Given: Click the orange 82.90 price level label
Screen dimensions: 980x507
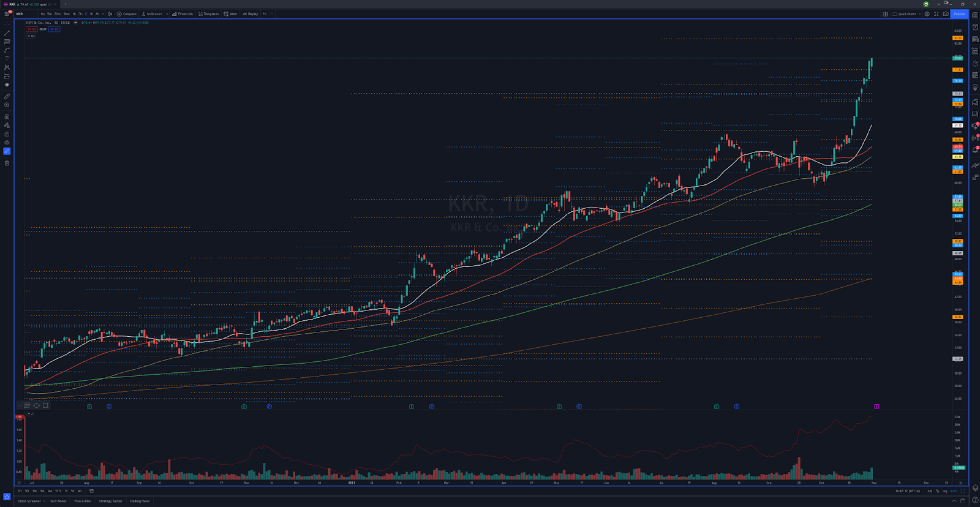Looking at the screenshot, I should tap(957, 38).
